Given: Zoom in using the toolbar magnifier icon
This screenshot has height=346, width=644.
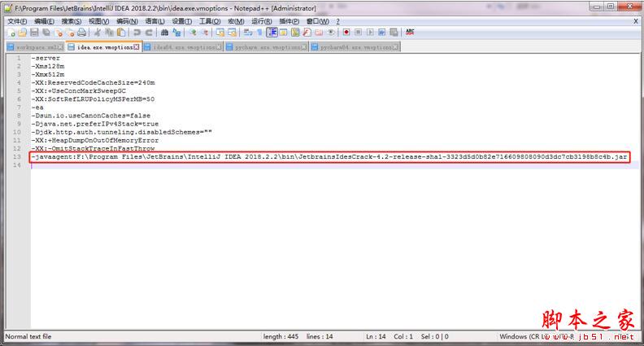Looking at the screenshot, I should coord(193,33).
